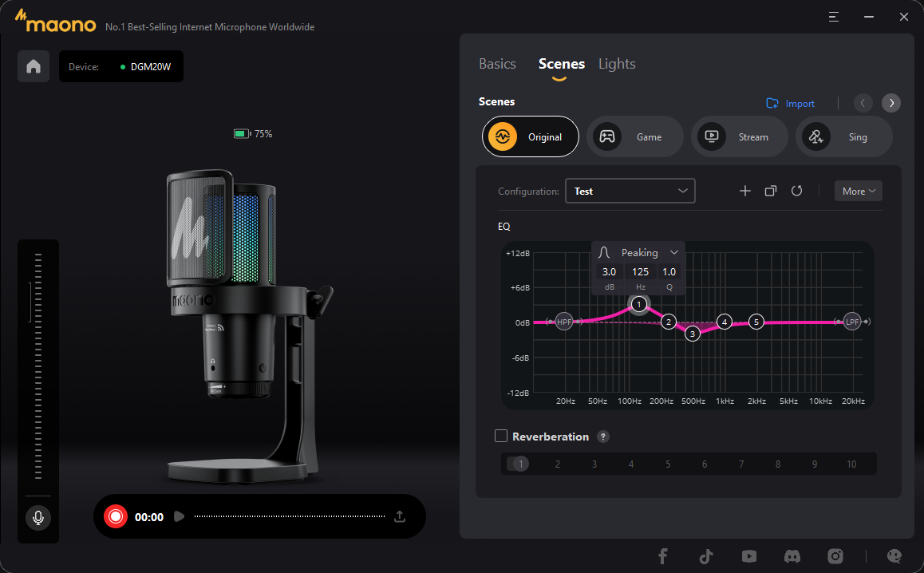The width and height of the screenshot is (924, 573).
Task: Go to the home screen icon
Action: pos(34,66)
